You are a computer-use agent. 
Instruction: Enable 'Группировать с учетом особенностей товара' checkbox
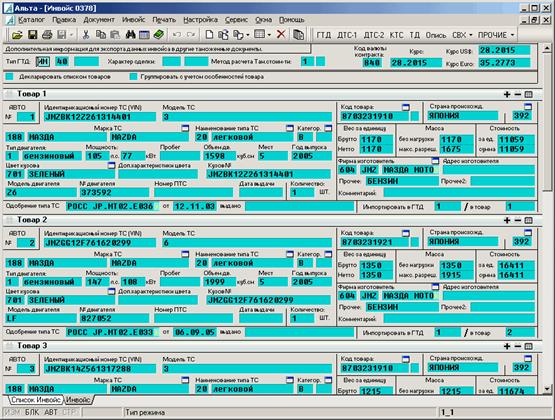[133, 76]
